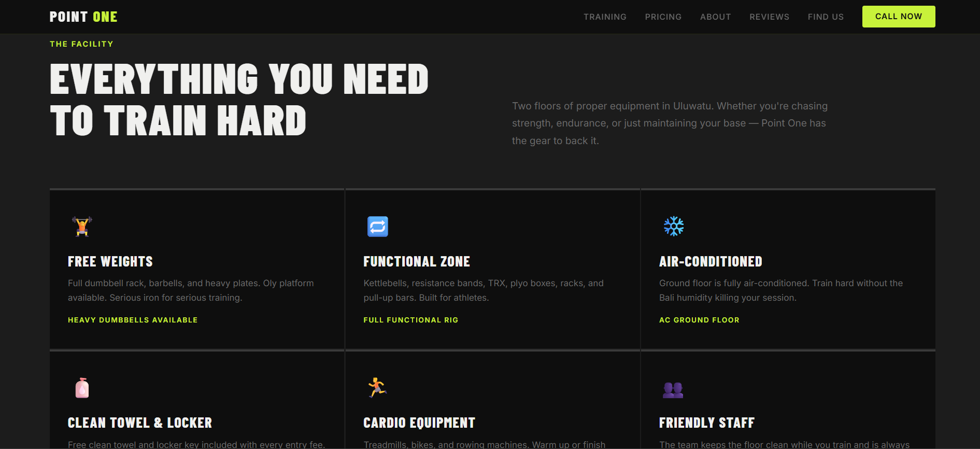This screenshot has height=449, width=980.
Task: Click the Air-Conditioned card heading
Action: point(711,261)
